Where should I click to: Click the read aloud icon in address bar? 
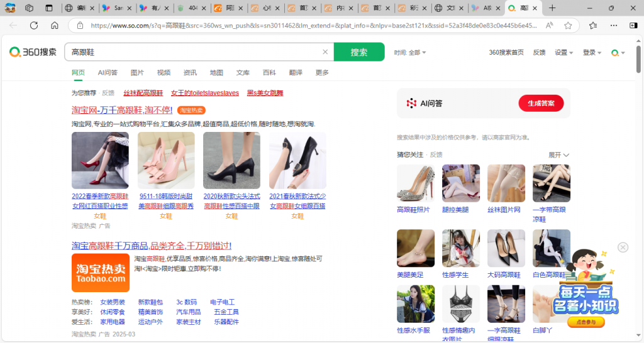[x=549, y=25]
